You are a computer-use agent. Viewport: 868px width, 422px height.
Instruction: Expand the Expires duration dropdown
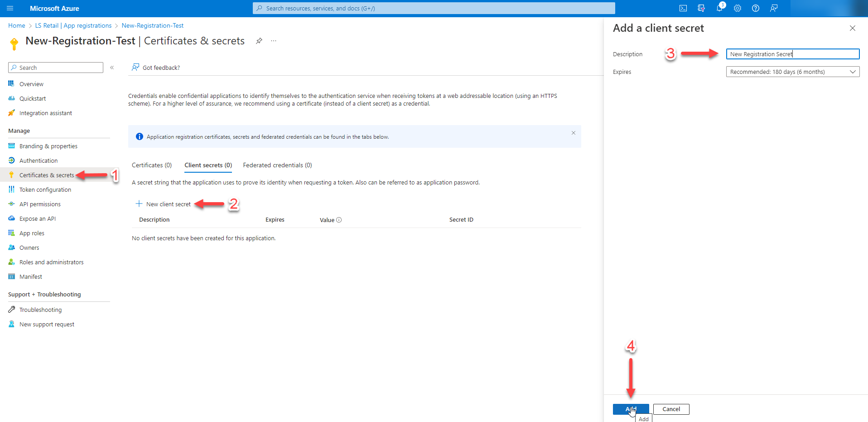(792, 72)
